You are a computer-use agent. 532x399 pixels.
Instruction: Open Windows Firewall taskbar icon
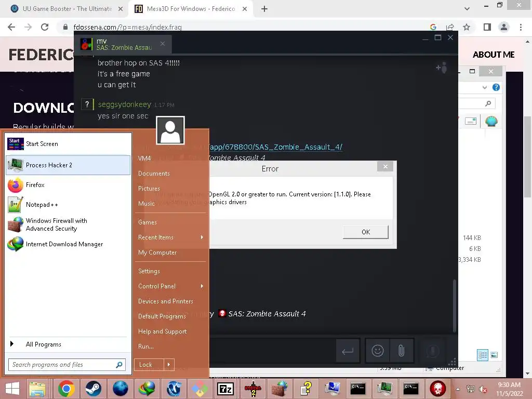point(279,389)
